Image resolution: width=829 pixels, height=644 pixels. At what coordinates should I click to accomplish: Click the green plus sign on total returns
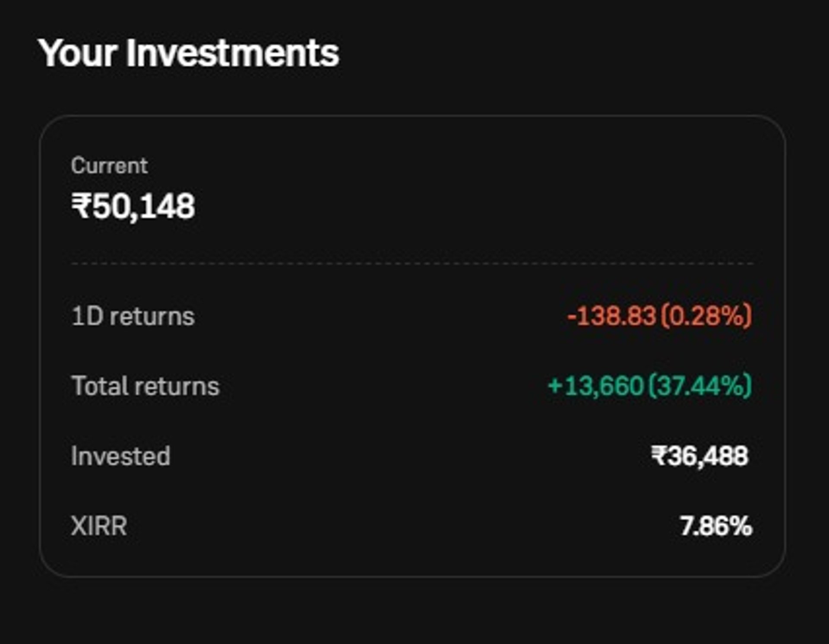pyautogui.click(x=554, y=386)
